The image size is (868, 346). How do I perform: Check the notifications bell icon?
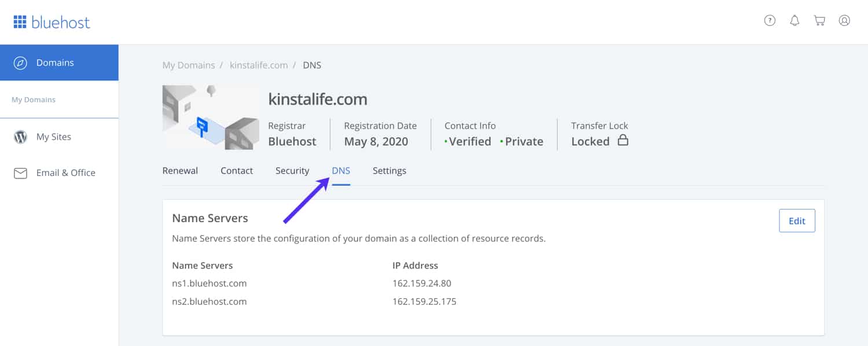[x=795, y=20]
